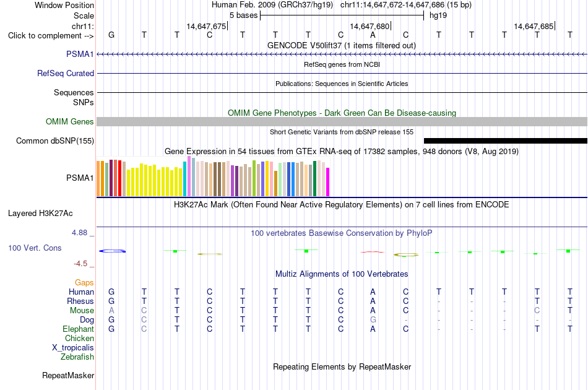Click 'Multiz Alignments of 100 Vertebrates' title
588x390 pixels.
(x=342, y=274)
